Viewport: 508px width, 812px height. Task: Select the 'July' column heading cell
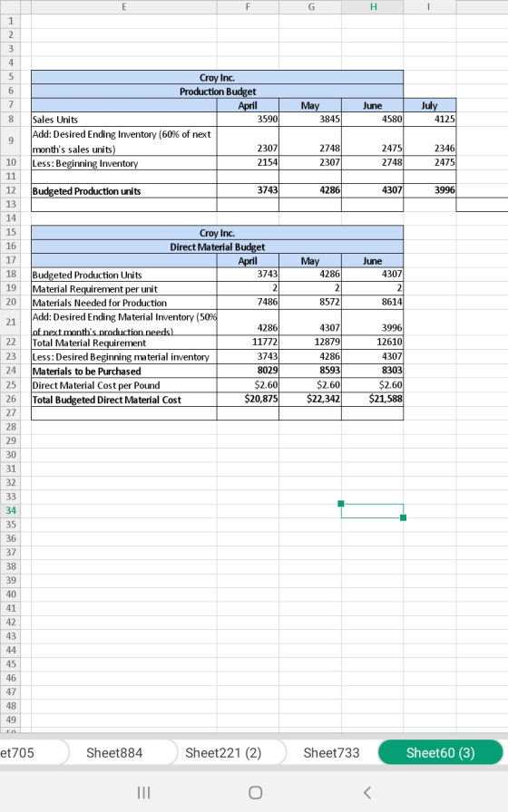pyautogui.click(x=430, y=105)
